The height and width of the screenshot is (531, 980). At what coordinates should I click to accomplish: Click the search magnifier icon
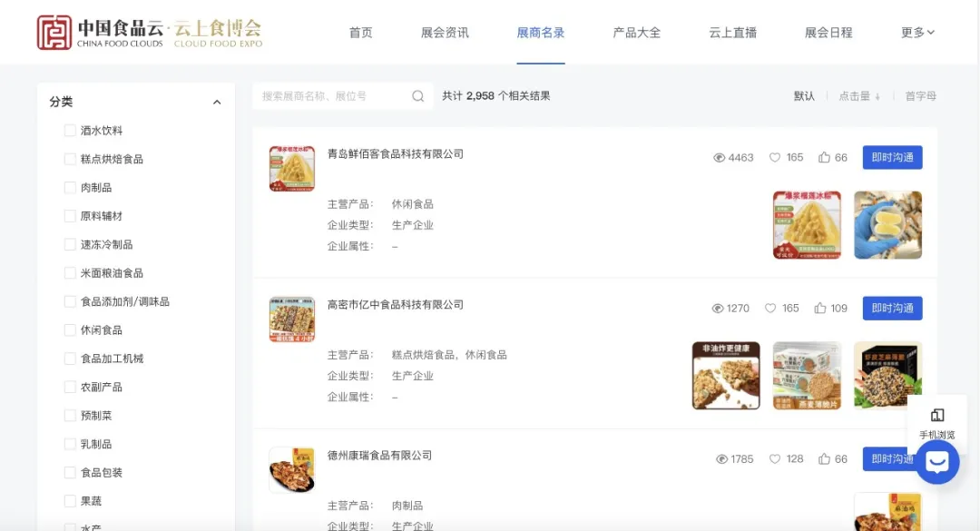[x=417, y=96]
